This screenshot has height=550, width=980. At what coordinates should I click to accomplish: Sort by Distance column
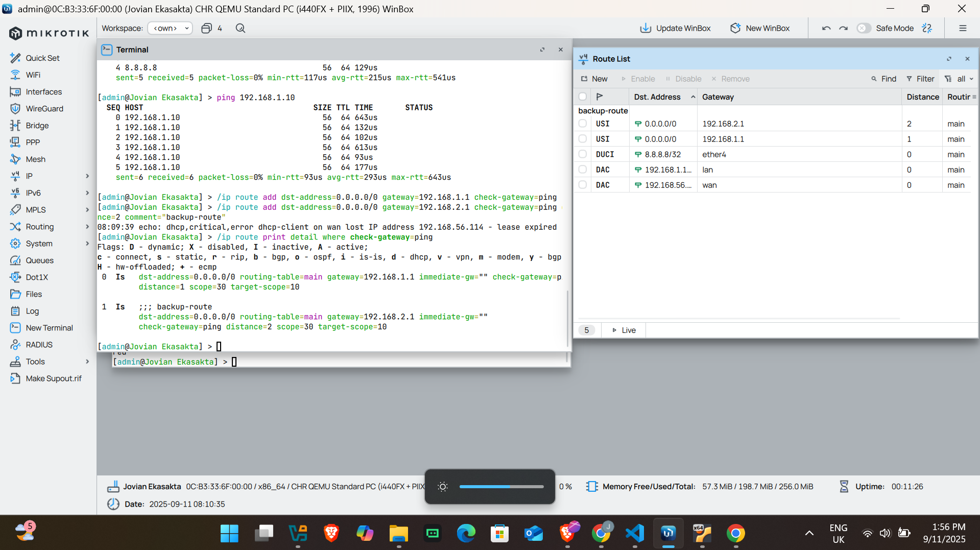coord(922,97)
